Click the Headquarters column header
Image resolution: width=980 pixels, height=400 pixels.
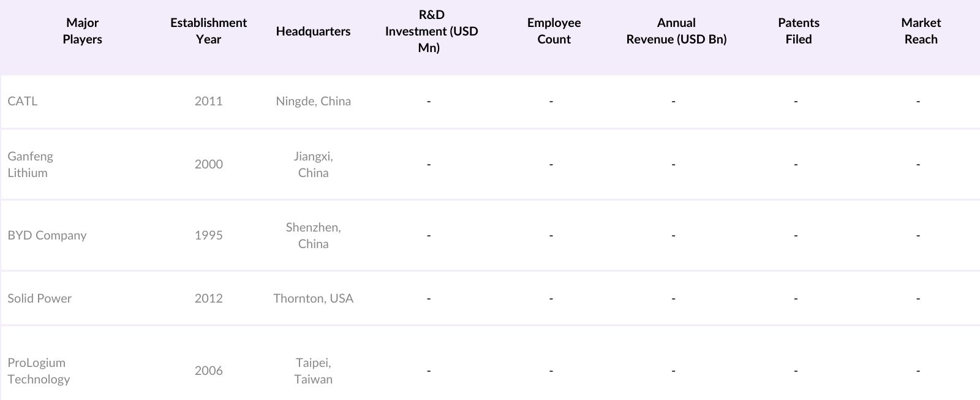pos(313,31)
